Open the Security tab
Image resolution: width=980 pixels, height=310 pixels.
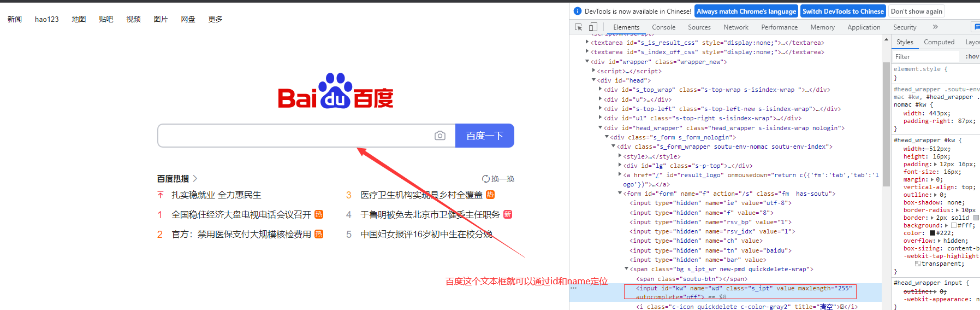click(905, 27)
